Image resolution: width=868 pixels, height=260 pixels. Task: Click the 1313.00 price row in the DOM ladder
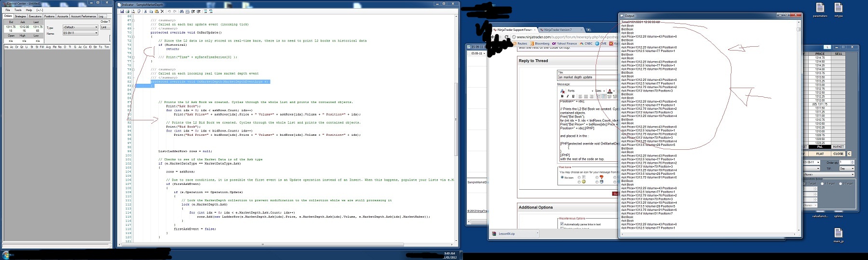(x=820, y=85)
